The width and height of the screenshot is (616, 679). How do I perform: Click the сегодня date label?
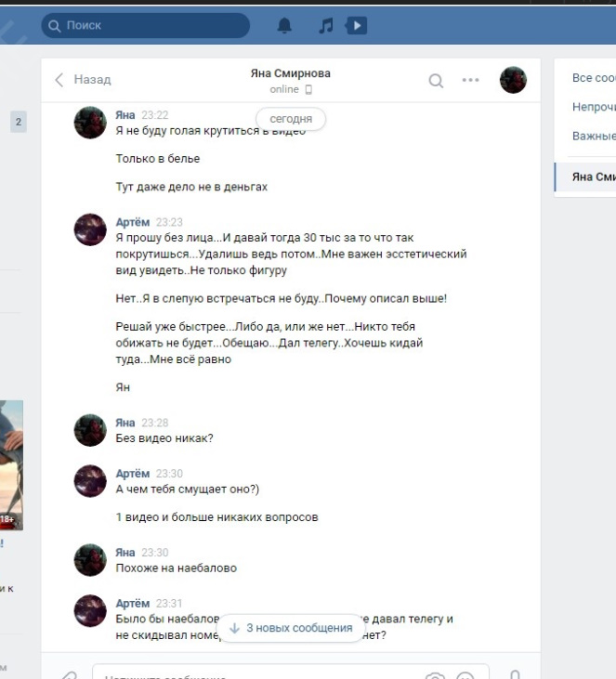(291, 119)
